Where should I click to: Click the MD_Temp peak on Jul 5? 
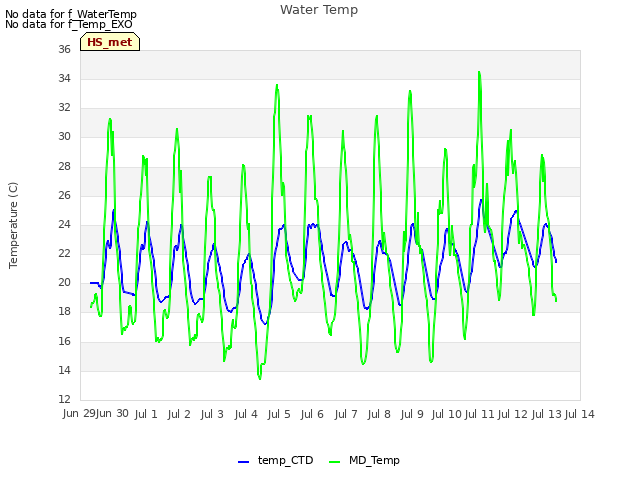point(277,85)
